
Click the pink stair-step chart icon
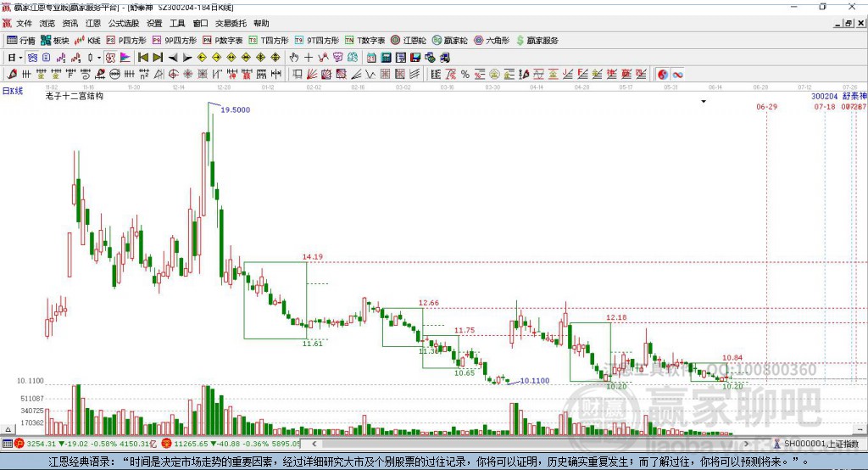(61, 58)
